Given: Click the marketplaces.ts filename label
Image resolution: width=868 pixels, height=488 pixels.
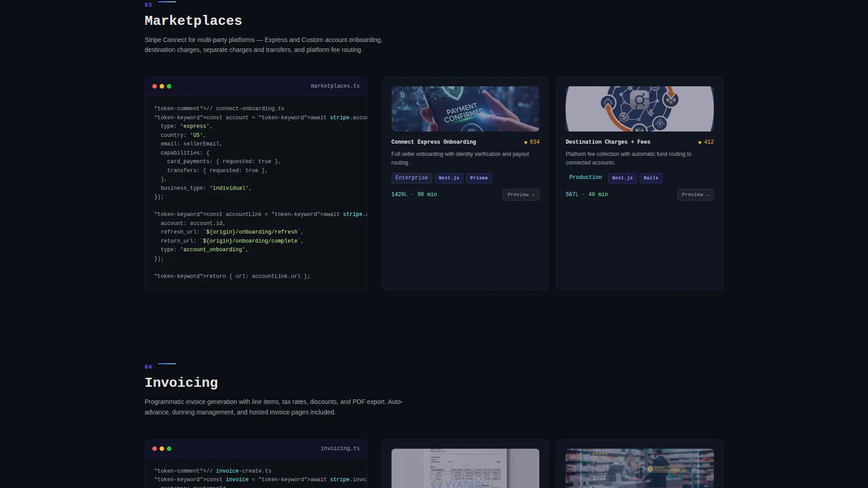Looking at the screenshot, I should [335, 86].
